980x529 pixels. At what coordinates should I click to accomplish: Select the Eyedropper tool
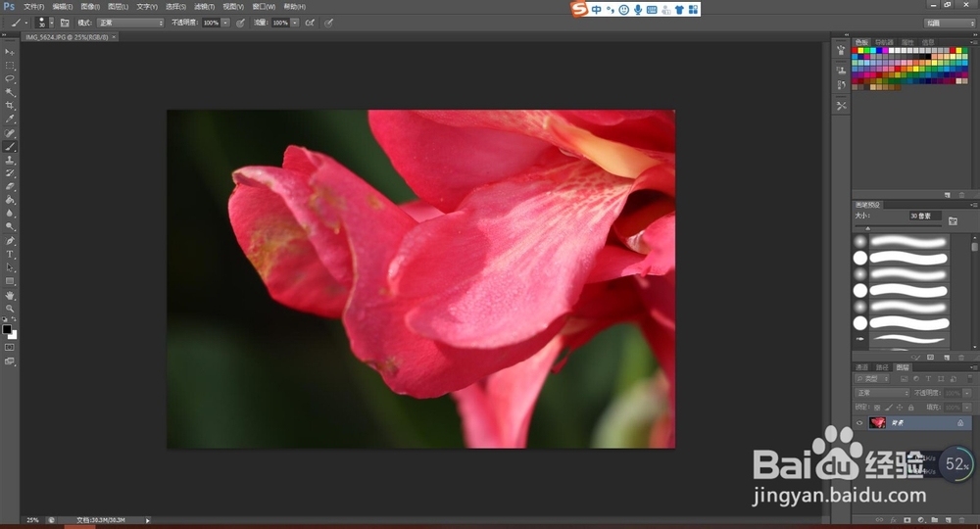(x=10, y=119)
